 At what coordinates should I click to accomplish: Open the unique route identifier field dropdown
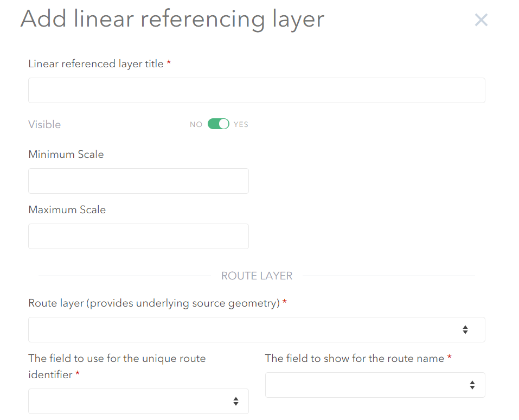click(x=138, y=401)
